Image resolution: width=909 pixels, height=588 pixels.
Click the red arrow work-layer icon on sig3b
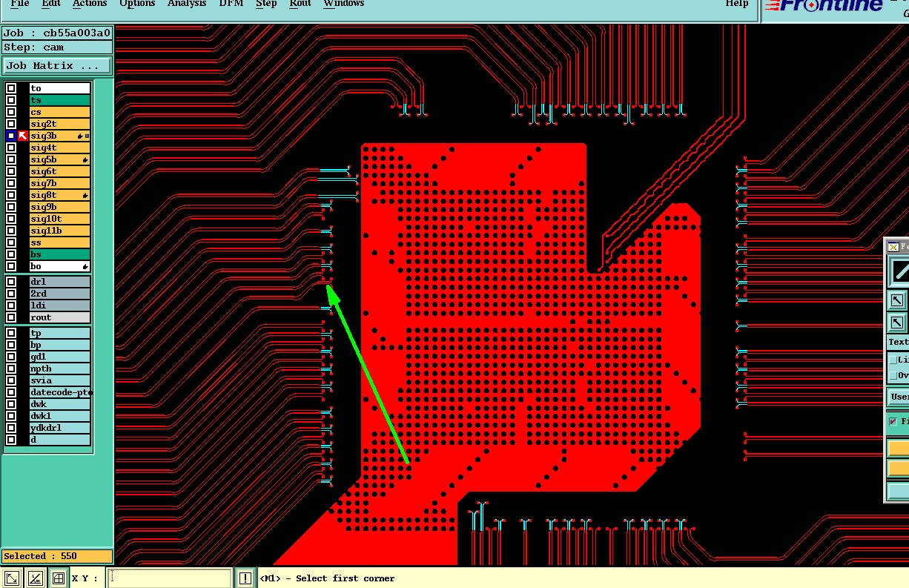click(22, 136)
